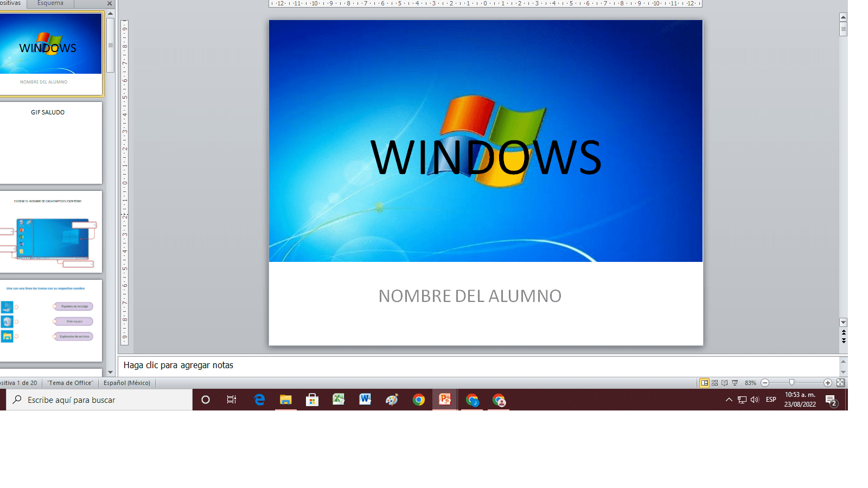Click ESP input language indicator

pyautogui.click(x=771, y=400)
